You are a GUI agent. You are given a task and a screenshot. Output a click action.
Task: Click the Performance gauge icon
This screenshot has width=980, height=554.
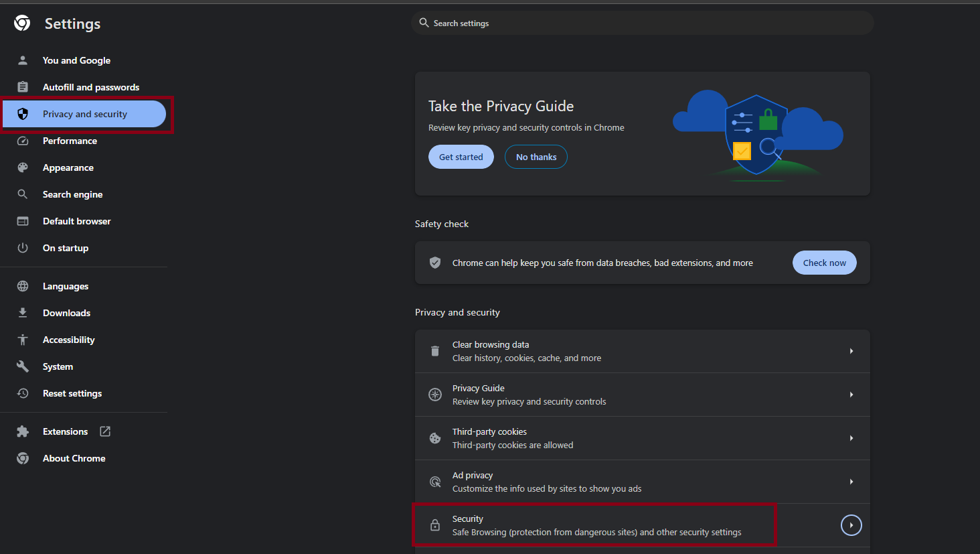point(23,141)
